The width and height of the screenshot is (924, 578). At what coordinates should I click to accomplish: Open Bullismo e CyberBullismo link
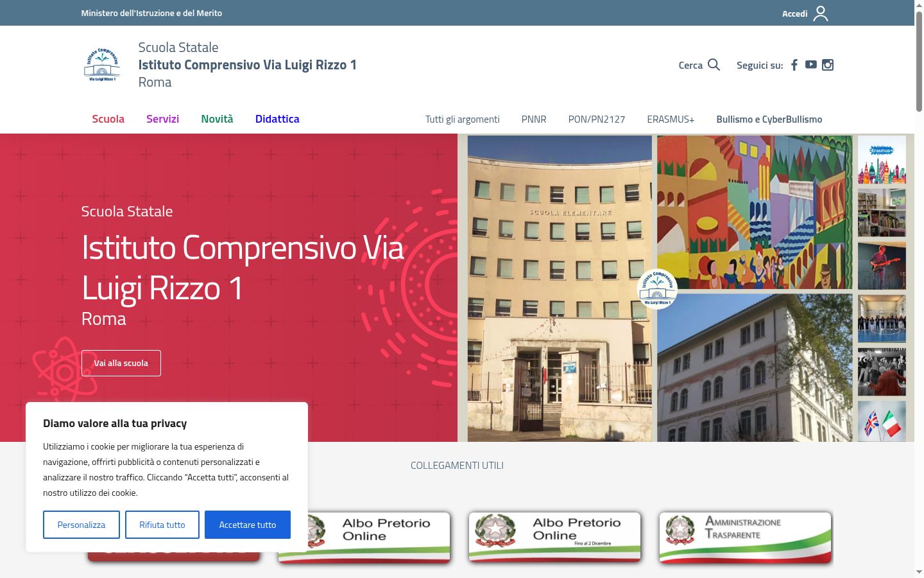click(x=769, y=119)
